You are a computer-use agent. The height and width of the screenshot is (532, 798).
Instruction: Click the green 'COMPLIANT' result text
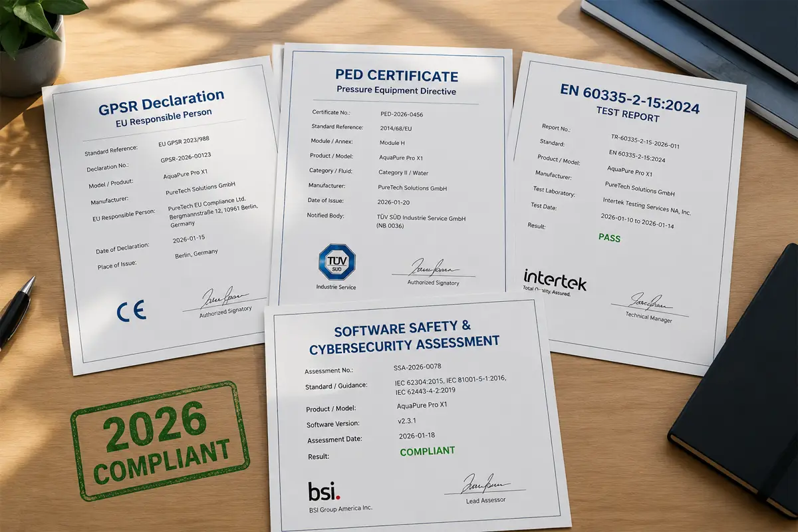(428, 451)
